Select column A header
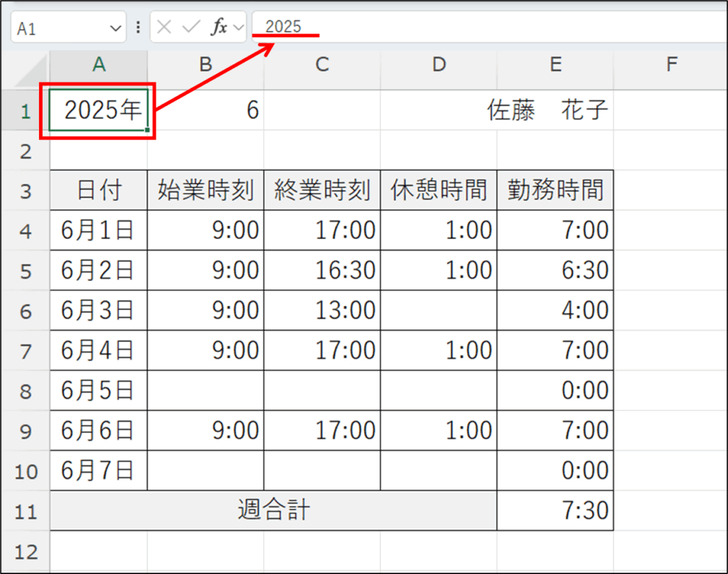 99,65
